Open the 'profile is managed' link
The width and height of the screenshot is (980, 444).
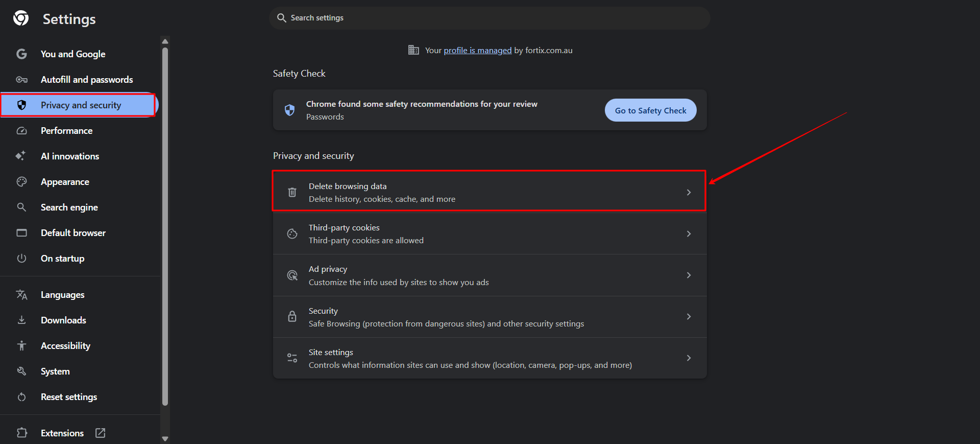pyautogui.click(x=477, y=50)
